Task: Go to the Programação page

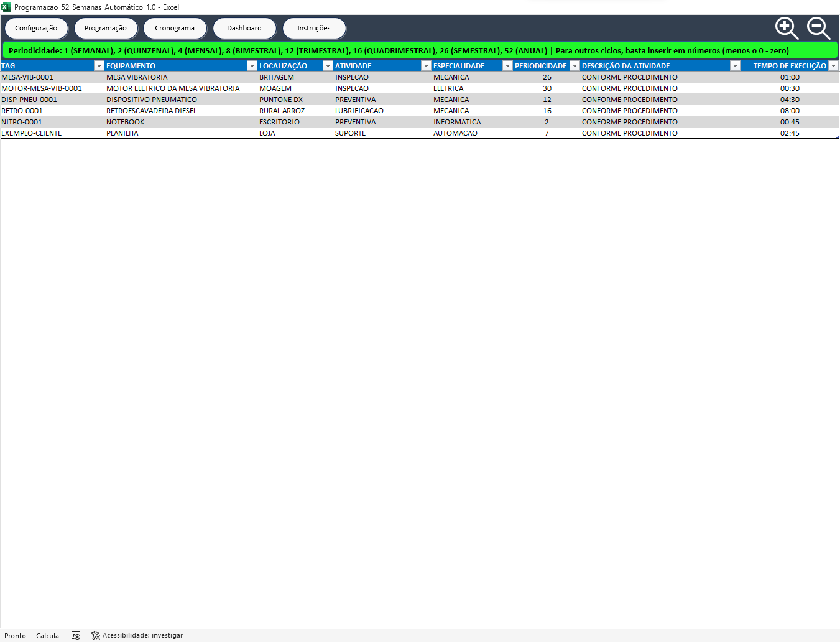Action: tap(106, 28)
